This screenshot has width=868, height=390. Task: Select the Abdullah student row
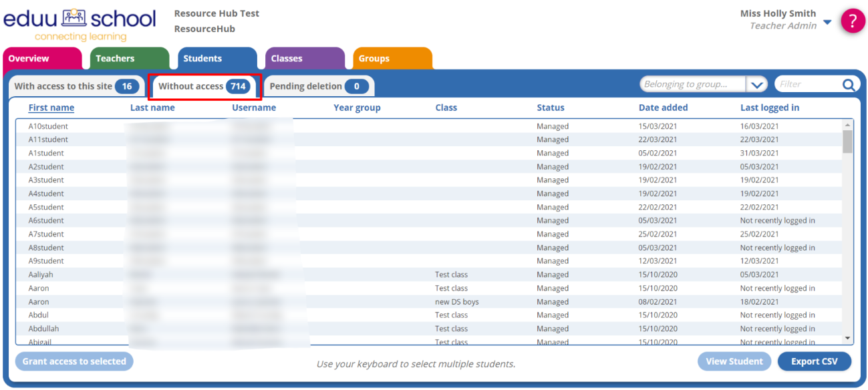tap(43, 329)
